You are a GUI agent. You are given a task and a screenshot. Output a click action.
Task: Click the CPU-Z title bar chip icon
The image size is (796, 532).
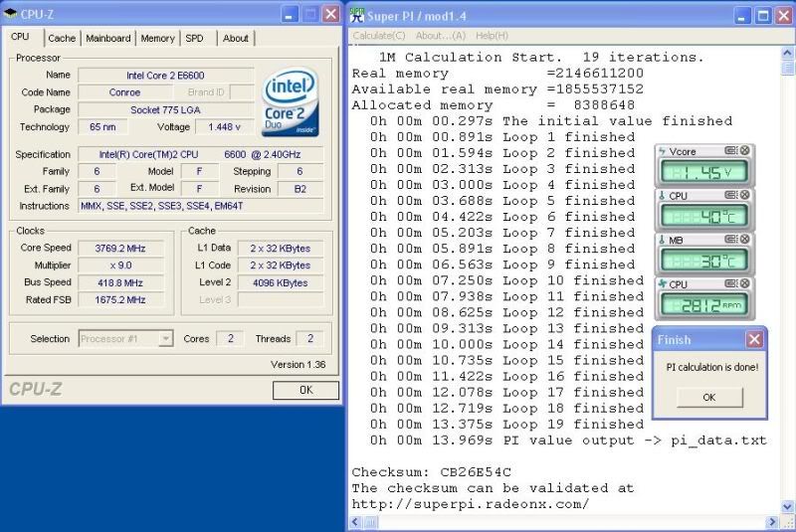[10, 14]
